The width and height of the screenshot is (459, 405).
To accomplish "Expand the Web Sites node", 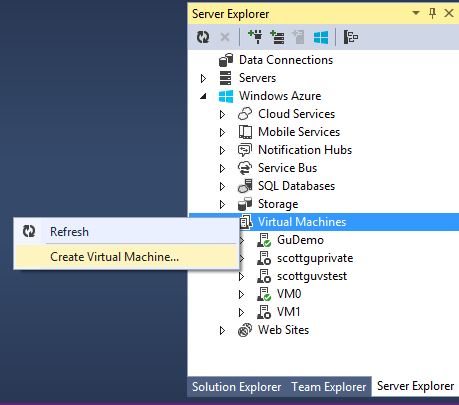I will tap(222, 330).
